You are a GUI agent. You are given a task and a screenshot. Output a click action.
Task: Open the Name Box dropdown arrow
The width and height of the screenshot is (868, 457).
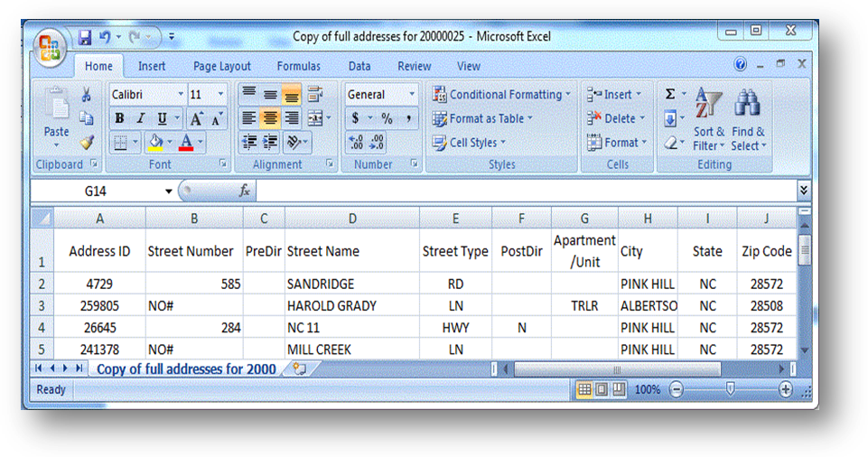pyautogui.click(x=168, y=191)
